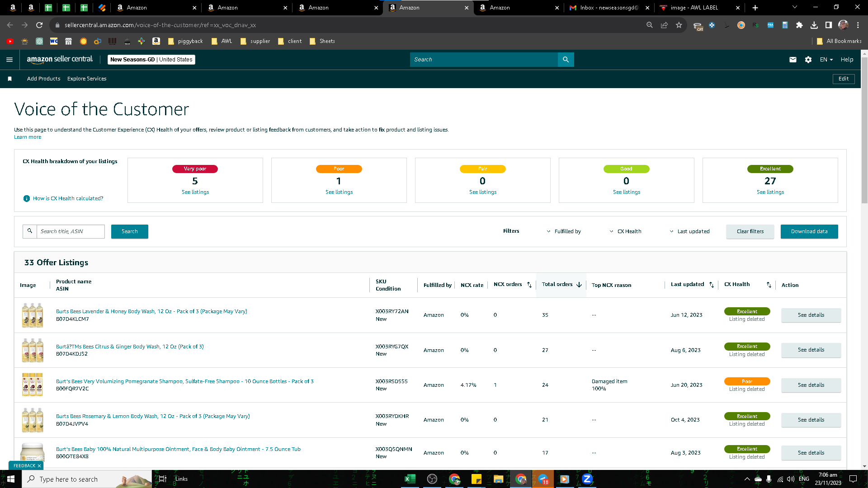Open a new browser tab
Screen dimensions: 868x488
[x=755, y=8]
